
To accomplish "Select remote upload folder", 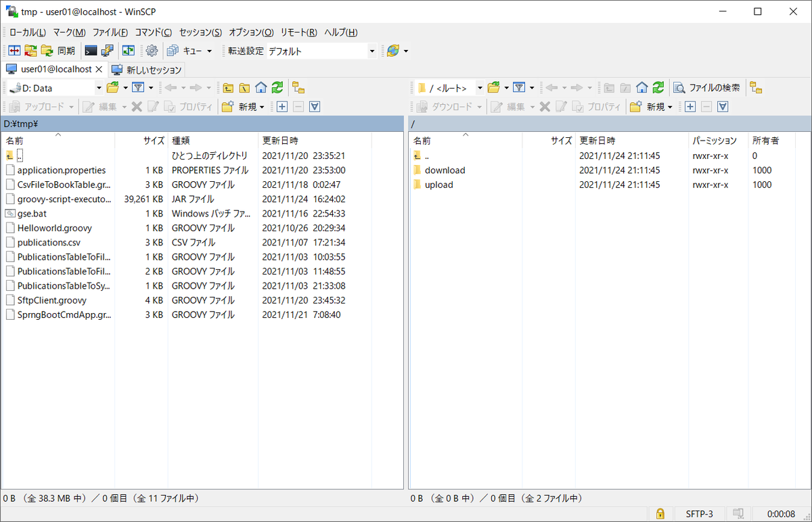I will pyautogui.click(x=438, y=185).
